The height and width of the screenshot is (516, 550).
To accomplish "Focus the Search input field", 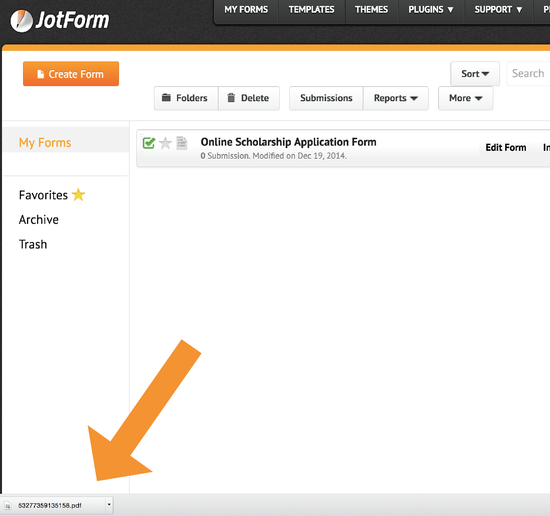I will 528,74.
